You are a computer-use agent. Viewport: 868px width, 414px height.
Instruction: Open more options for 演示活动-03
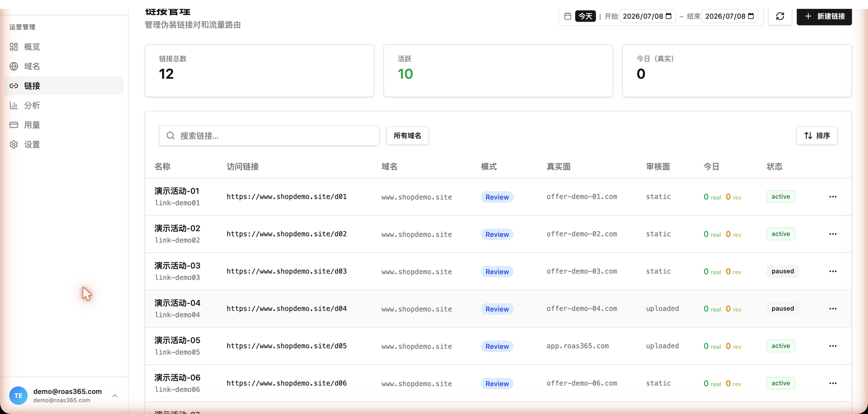pyautogui.click(x=833, y=271)
